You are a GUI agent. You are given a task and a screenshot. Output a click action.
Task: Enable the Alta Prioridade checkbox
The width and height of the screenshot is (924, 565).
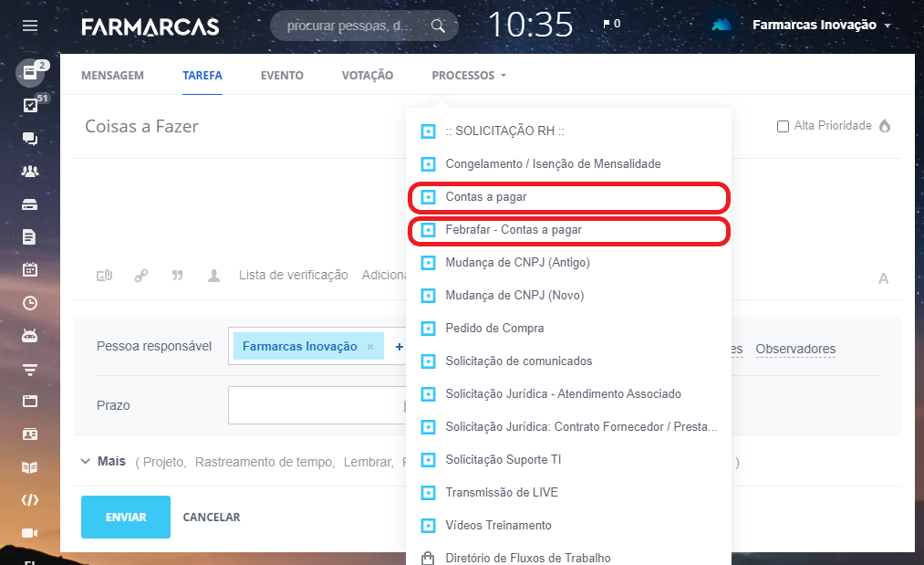coord(783,126)
